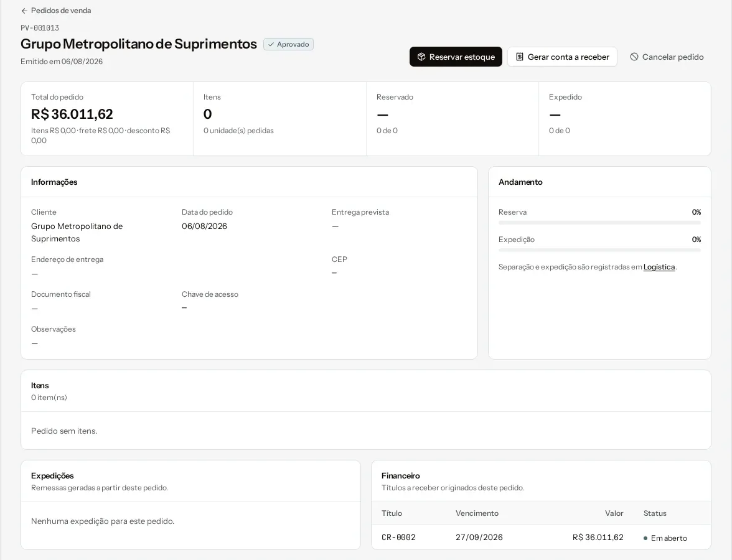
Task: Click the 0 item(ns) count text
Action: tap(49, 398)
